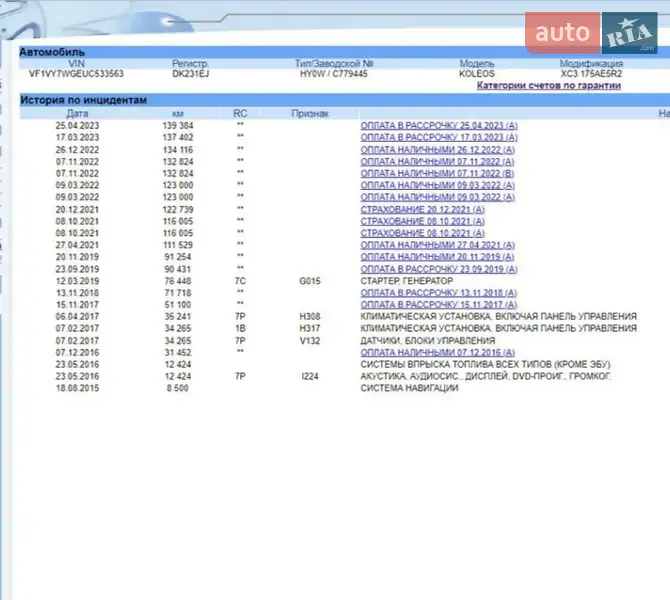Viewport: 670px width, 600px height.
Task: Click ОПЛАТА В РАССРОЧКУ 15.11.2017 (A) link
Action: click(439, 305)
